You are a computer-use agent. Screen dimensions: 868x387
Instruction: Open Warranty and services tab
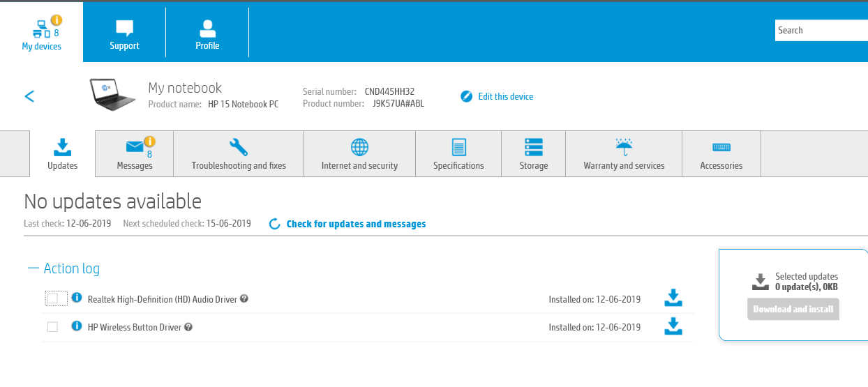tap(624, 153)
